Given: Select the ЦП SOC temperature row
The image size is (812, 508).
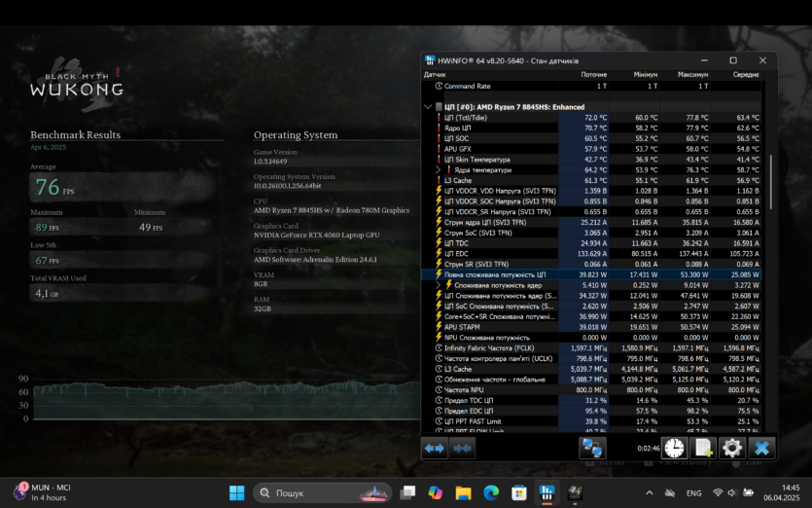Looking at the screenshot, I should pos(591,138).
